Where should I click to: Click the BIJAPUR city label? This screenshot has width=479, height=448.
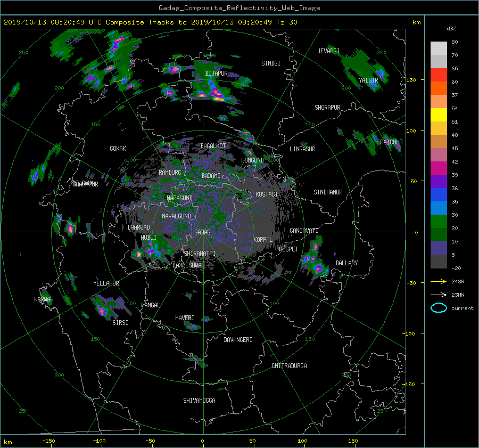(216, 74)
